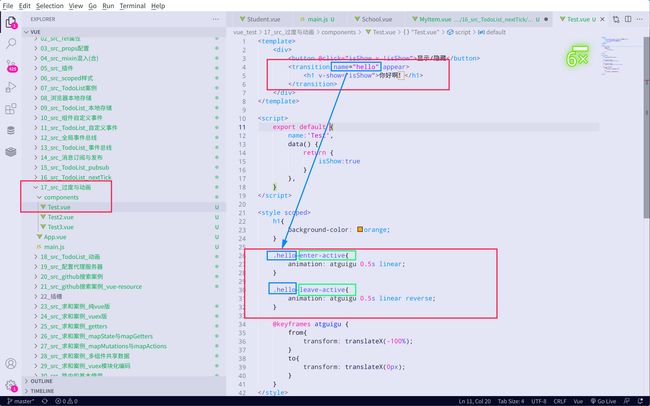Click components in breadcrumb path
The height and width of the screenshot is (406, 650).
(x=339, y=32)
